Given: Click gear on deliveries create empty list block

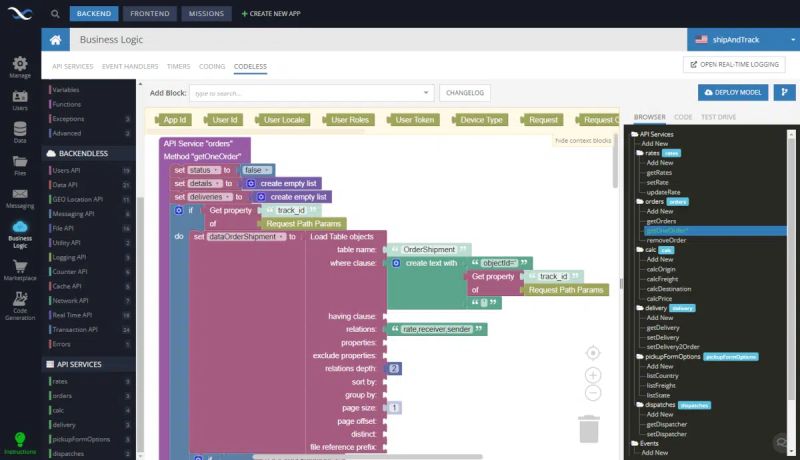Looking at the screenshot, I should [x=261, y=197].
